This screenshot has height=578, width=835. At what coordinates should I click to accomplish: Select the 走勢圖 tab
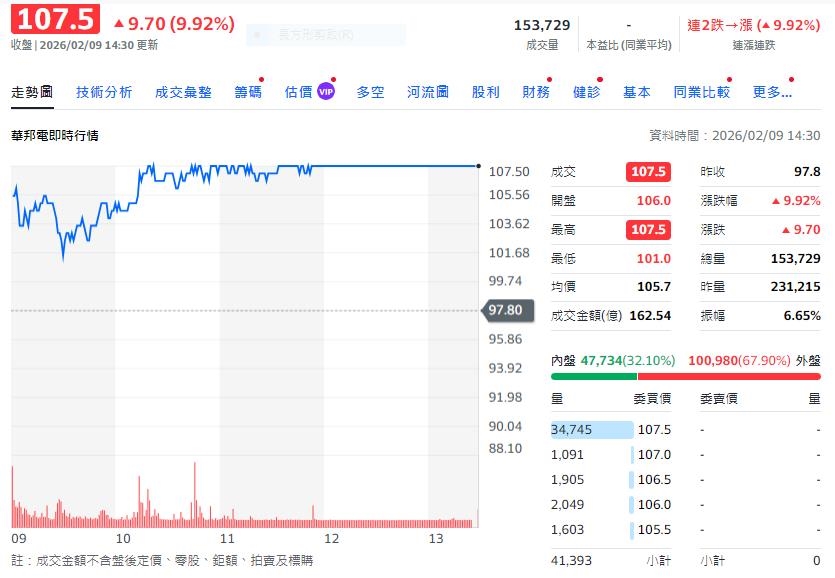coord(32,92)
